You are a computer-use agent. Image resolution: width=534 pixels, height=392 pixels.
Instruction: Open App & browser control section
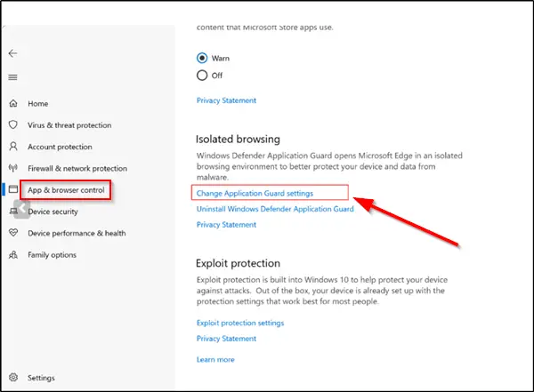[x=65, y=189]
